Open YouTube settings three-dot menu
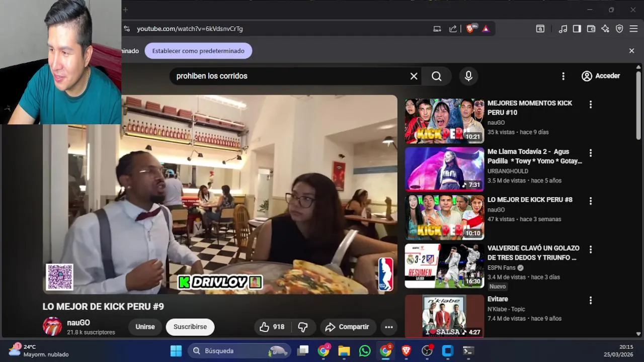 pyautogui.click(x=563, y=76)
